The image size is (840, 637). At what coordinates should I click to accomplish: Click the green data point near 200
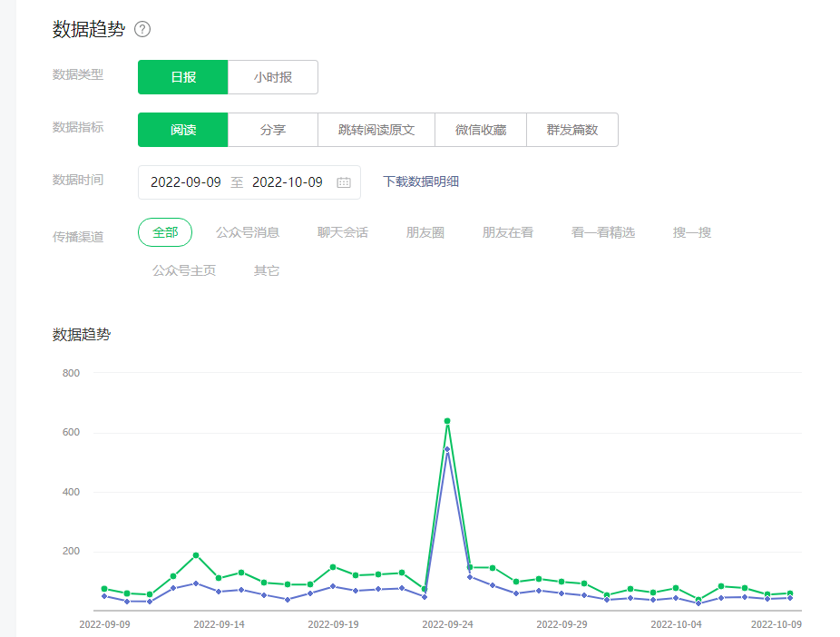[x=196, y=555]
